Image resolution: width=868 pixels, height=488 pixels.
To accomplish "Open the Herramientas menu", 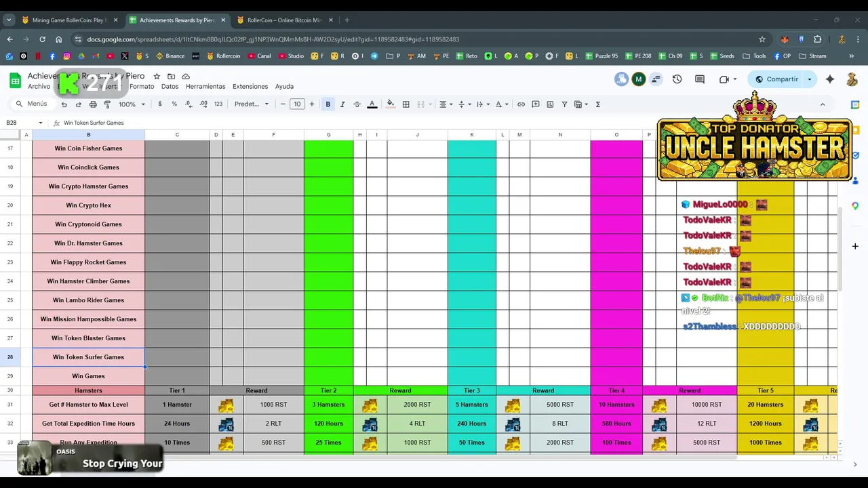I will click(x=205, y=87).
